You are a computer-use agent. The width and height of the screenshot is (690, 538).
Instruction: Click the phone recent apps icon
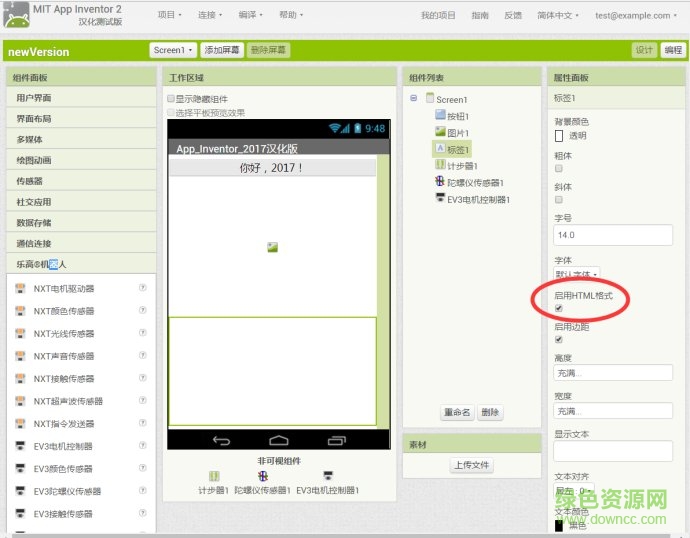pos(337,440)
